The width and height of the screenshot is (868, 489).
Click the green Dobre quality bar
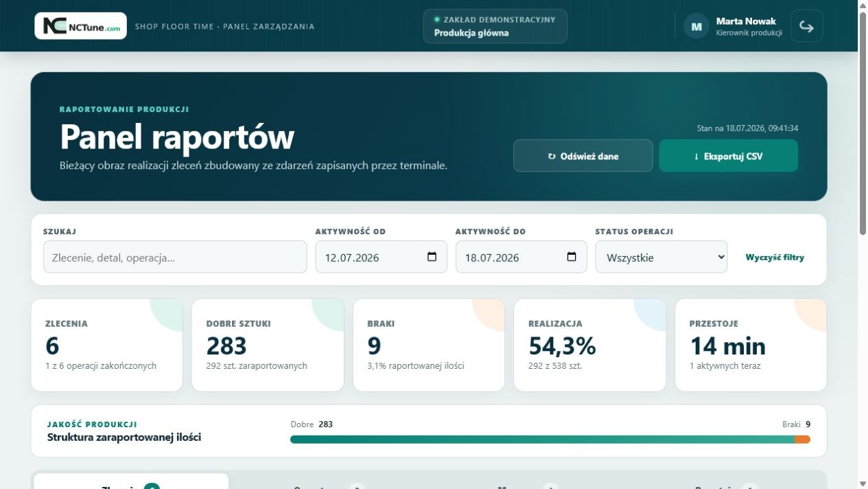pyautogui.click(x=542, y=440)
